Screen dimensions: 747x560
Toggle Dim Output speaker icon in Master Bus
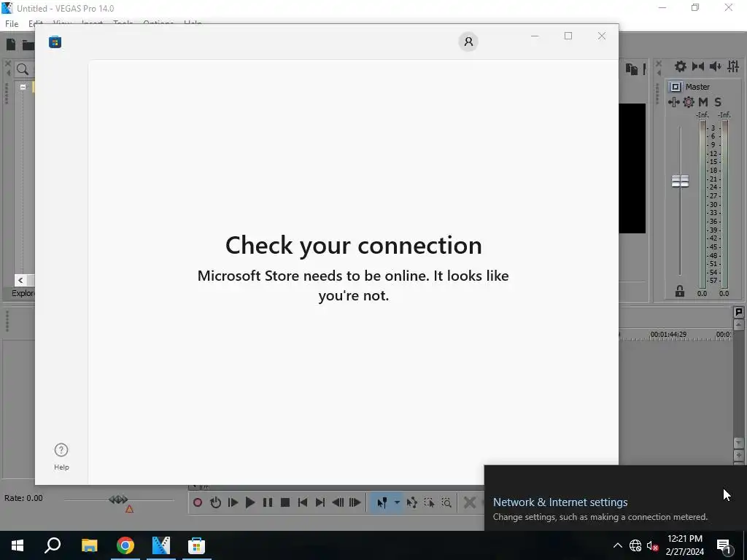[716, 66]
